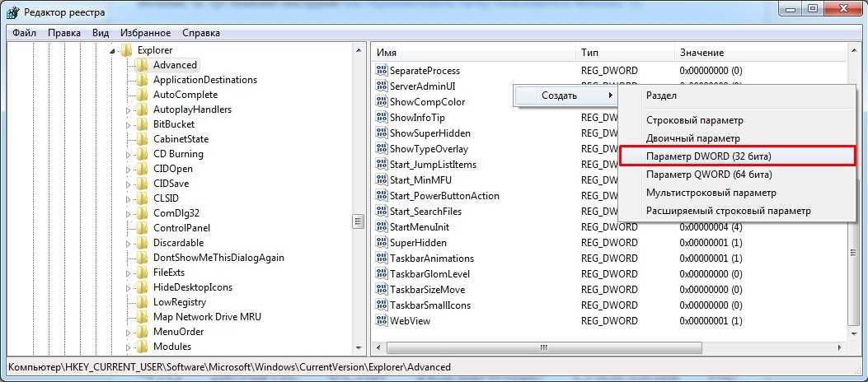Open the Избранное menu
This screenshot has width=868, height=382.
point(146,33)
